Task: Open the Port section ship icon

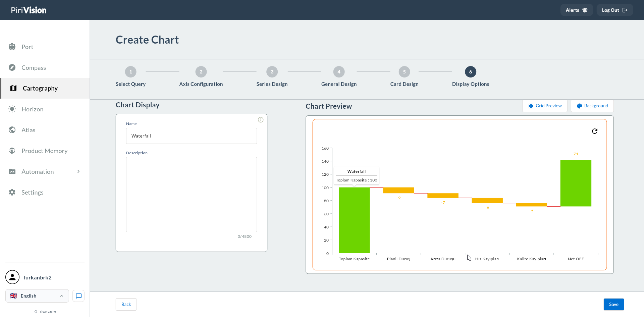Action: point(12,47)
